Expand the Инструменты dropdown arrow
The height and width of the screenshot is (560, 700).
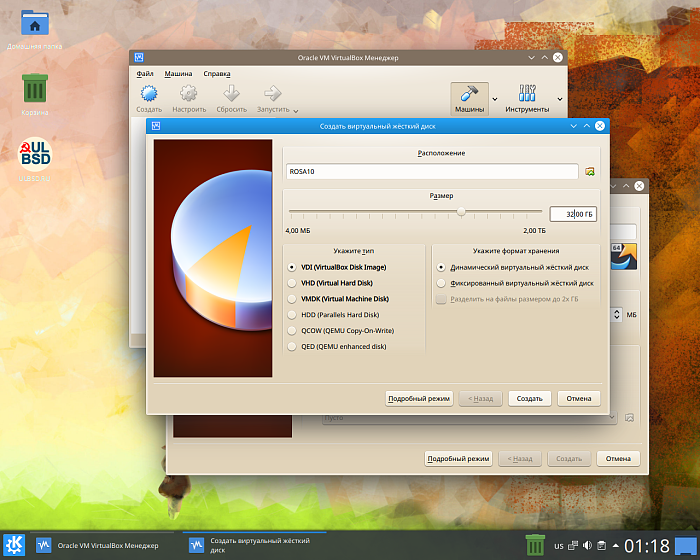click(x=560, y=99)
